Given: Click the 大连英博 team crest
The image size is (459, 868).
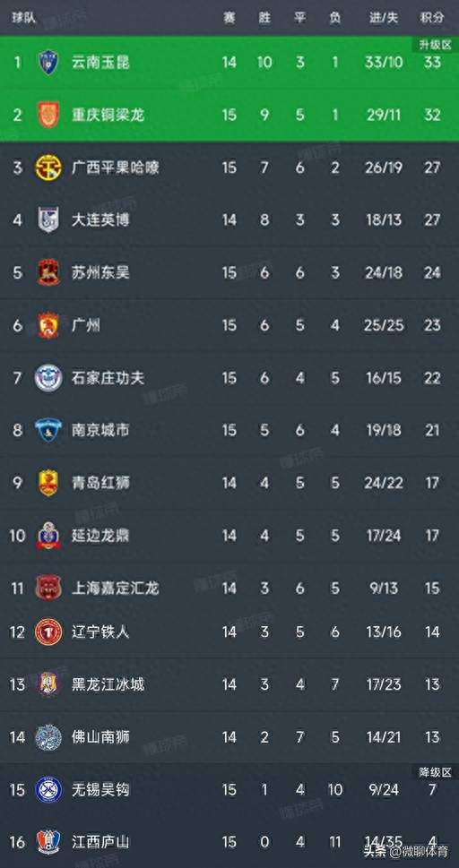Looking at the screenshot, I should (x=48, y=219).
